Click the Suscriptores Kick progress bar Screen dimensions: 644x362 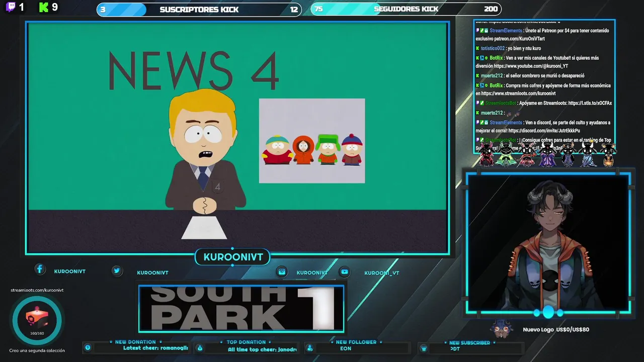tap(199, 9)
